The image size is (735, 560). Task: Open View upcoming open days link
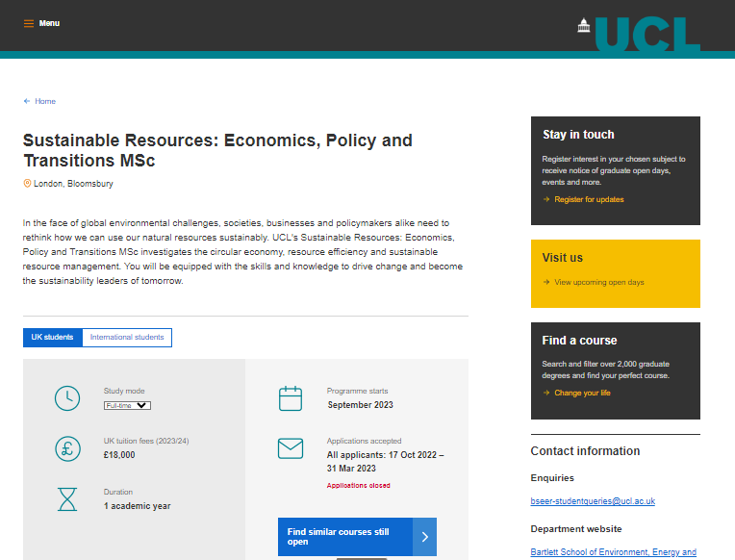[598, 282]
